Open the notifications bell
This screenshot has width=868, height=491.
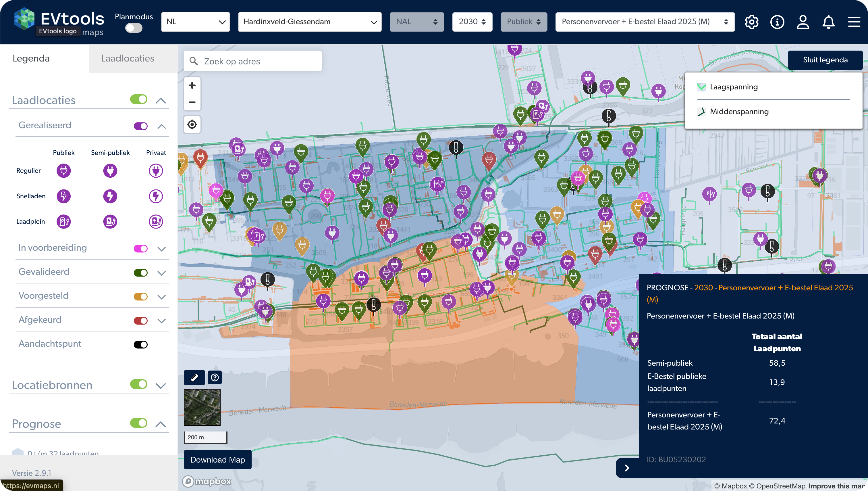(828, 22)
